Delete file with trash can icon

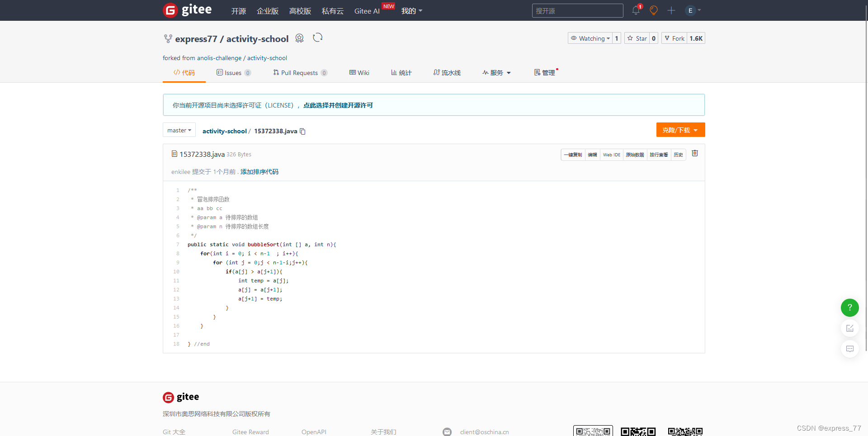pyautogui.click(x=695, y=154)
